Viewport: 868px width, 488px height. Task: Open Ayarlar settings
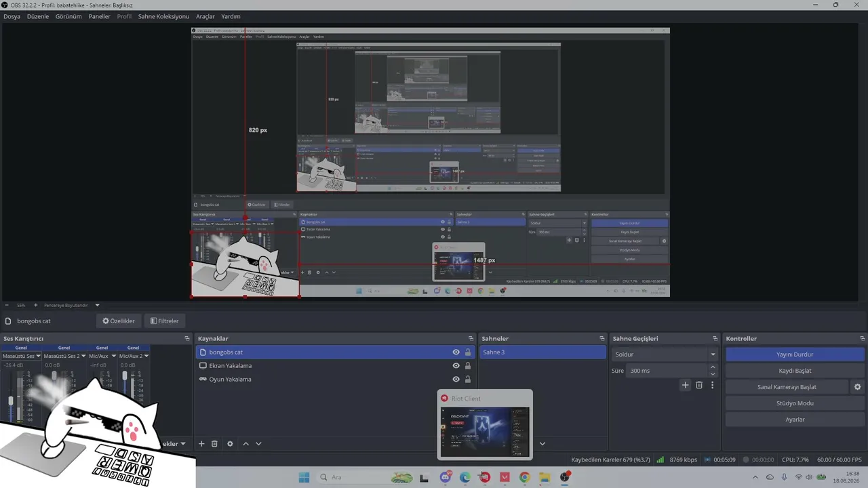coord(795,420)
